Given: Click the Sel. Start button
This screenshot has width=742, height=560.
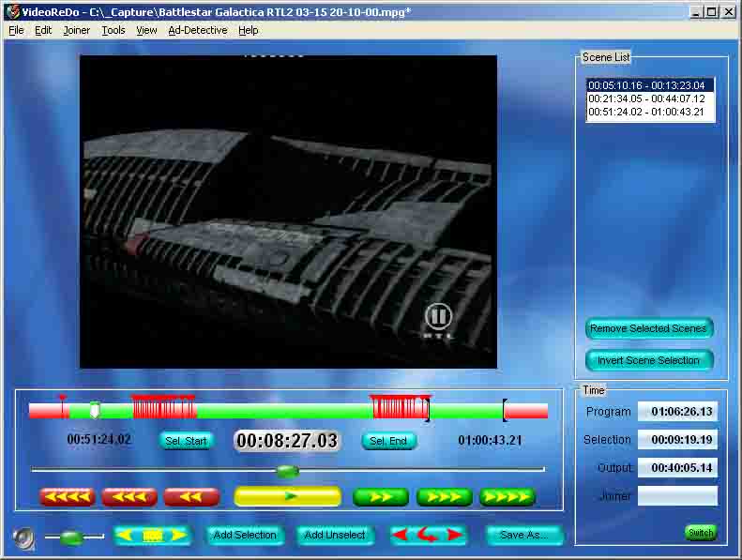Looking at the screenshot, I should 186,441.
